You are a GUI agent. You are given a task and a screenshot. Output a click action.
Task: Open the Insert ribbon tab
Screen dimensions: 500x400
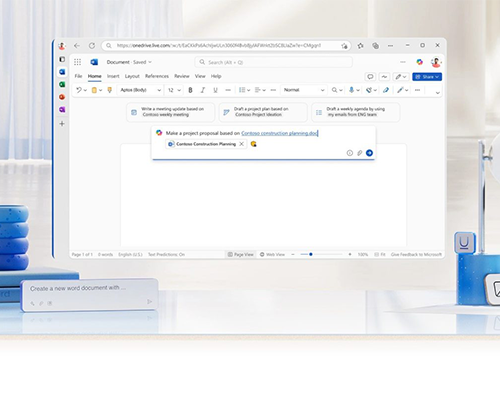pyautogui.click(x=113, y=76)
